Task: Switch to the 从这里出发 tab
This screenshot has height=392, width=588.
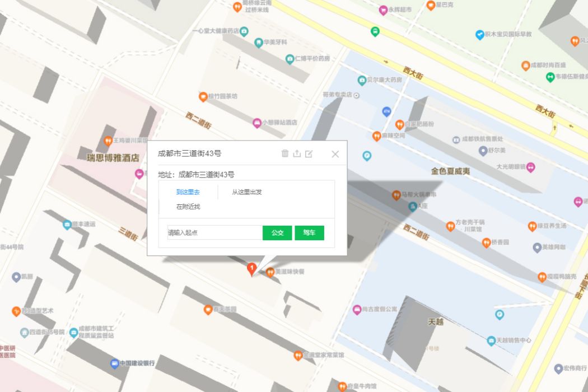Action: pyautogui.click(x=247, y=192)
